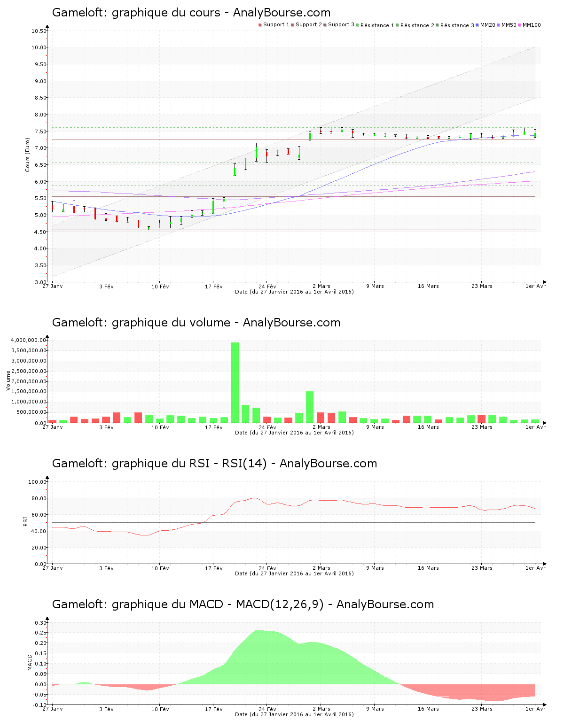Click the 'graphique du cours' chart title
Image resolution: width=564 pixels, height=728 pixels.
[x=191, y=13]
